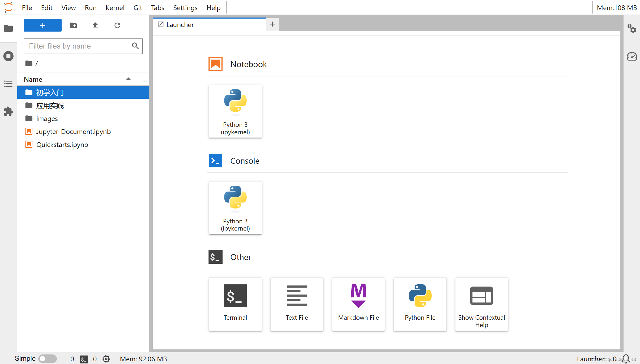The image size is (640, 364).
Task: Open the Property Inspector gears icon
Action: click(x=632, y=29)
